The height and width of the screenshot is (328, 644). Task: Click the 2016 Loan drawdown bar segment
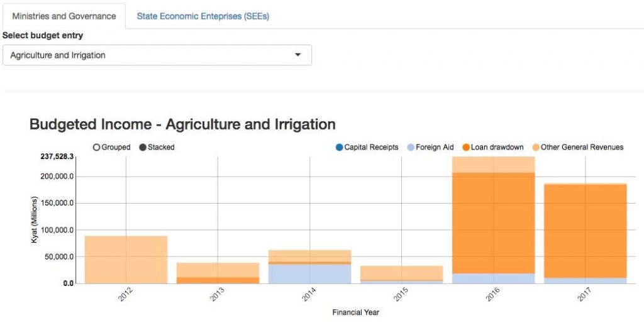493,223
